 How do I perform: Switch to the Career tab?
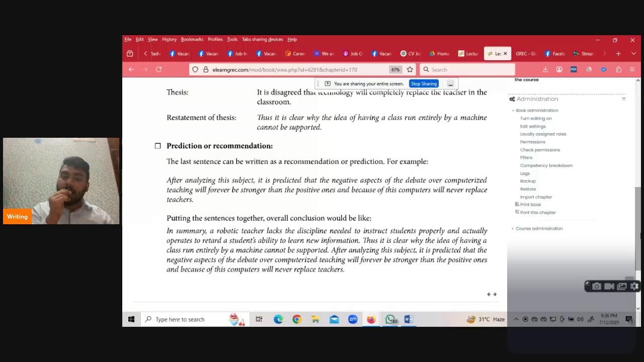tap(295, 54)
